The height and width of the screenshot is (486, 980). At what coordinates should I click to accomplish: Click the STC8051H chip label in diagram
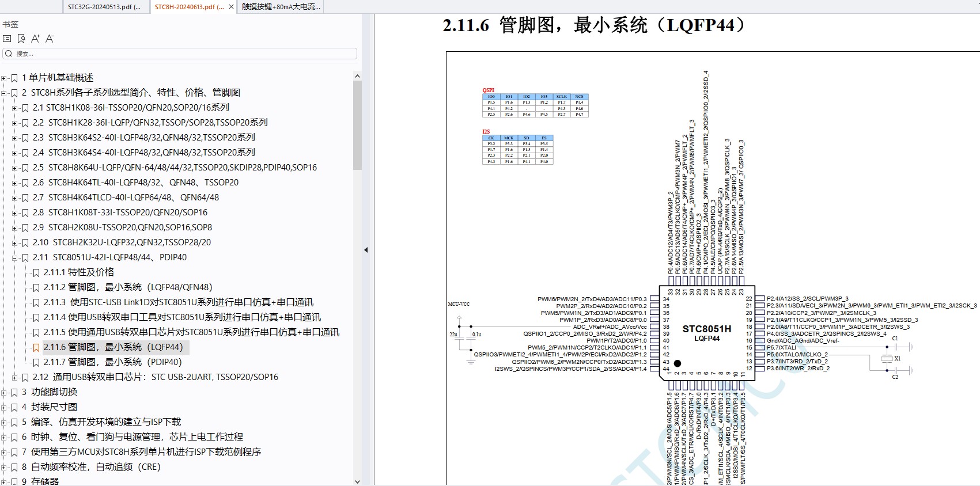pos(707,329)
